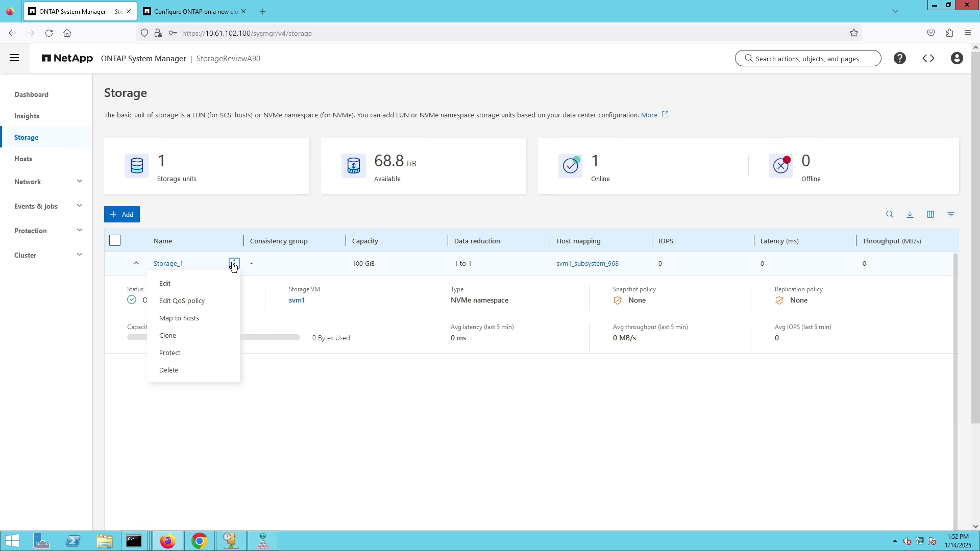Open the hamburger navigation menu
Viewport: 980px width, 551px height.
(x=14, y=58)
